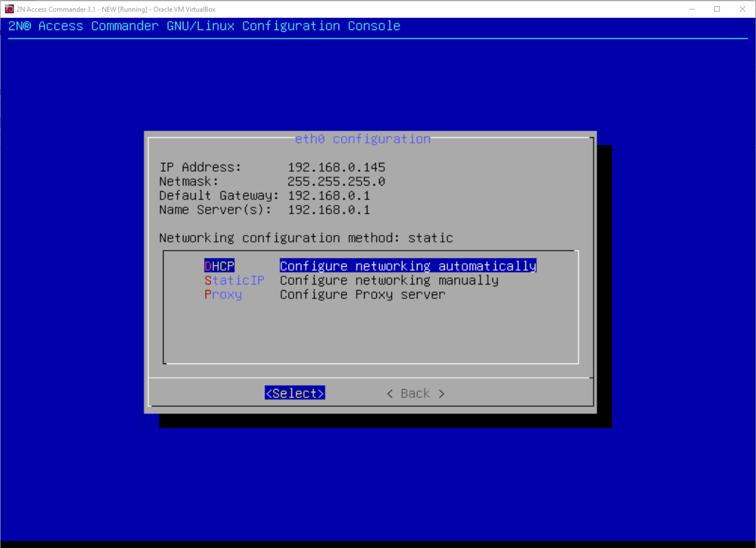
Task: Click the VirtualBox icon in title bar
Action: click(9, 9)
